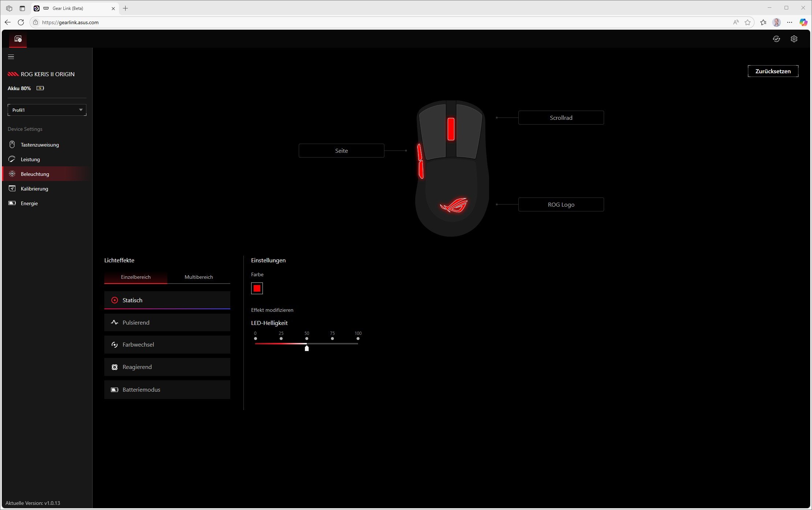Set LED-Helligkeit slider to 100
This screenshot has height=510, width=812.
pos(358,344)
